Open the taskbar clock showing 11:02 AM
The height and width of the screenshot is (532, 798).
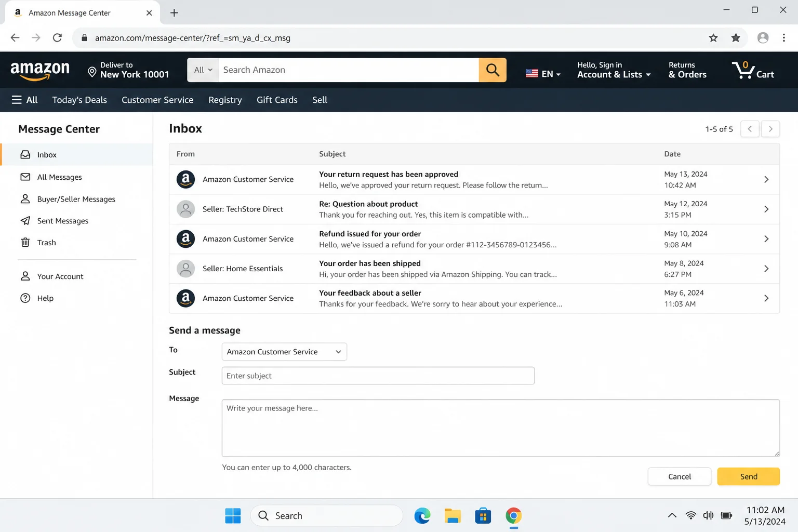pos(765,515)
